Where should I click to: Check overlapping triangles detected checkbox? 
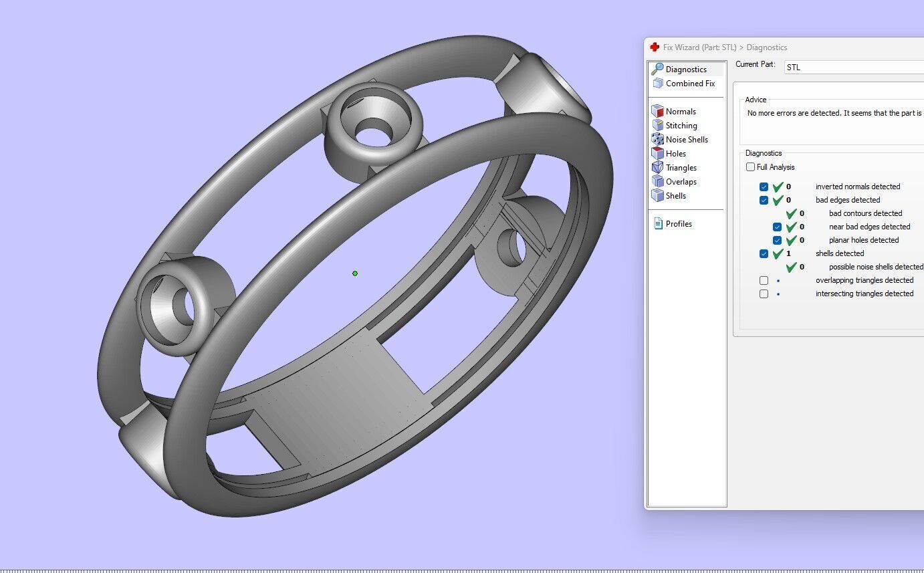pyautogui.click(x=764, y=281)
